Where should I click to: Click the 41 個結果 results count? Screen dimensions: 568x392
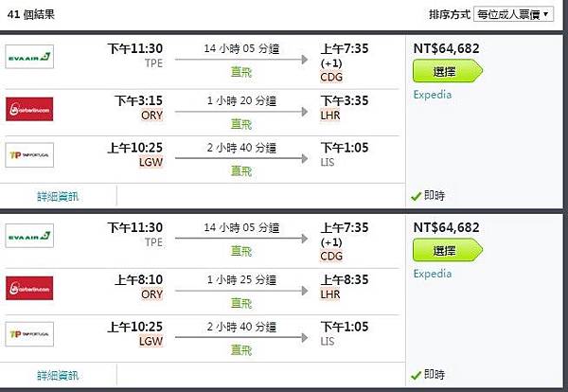[x=31, y=14]
